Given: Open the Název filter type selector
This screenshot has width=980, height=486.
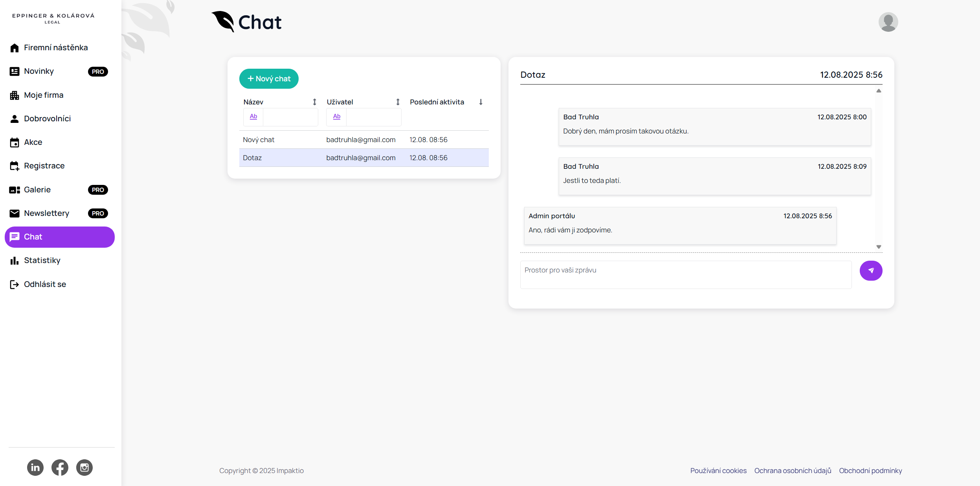Looking at the screenshot, I should pos(253,117).
